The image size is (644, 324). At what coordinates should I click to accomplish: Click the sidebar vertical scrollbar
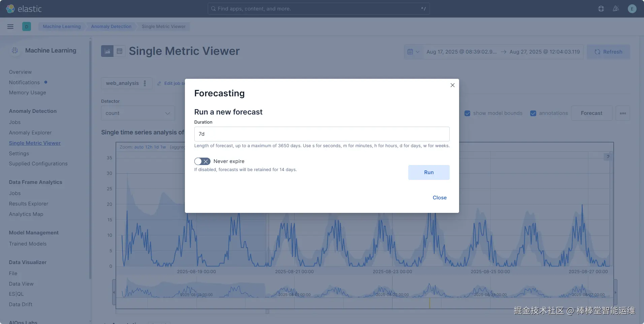click(x=90, y=160)
